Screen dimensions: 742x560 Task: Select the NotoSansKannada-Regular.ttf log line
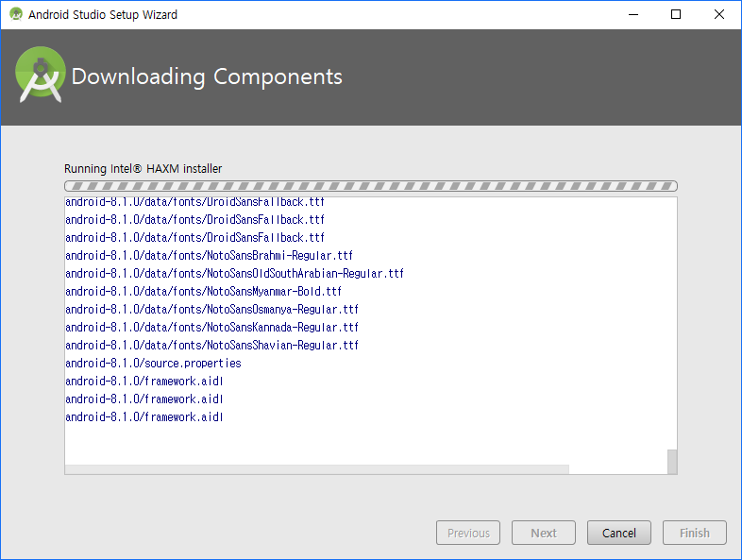(212, 328)
